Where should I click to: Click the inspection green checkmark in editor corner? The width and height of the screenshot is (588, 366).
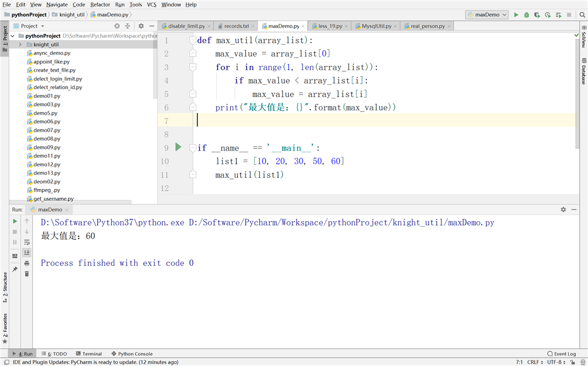pos(577,35)
